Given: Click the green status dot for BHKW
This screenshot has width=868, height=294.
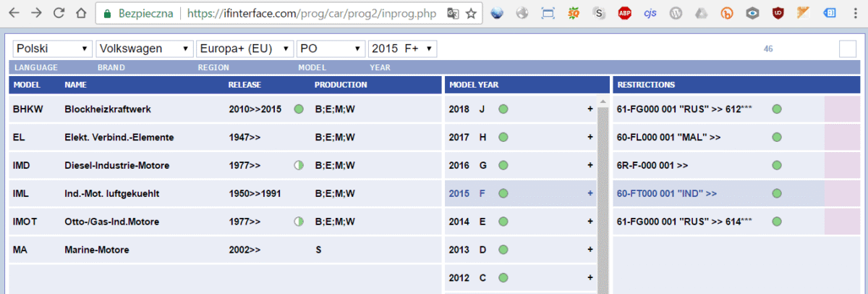Looking at the screenshot, I should [x=298, y=109].
